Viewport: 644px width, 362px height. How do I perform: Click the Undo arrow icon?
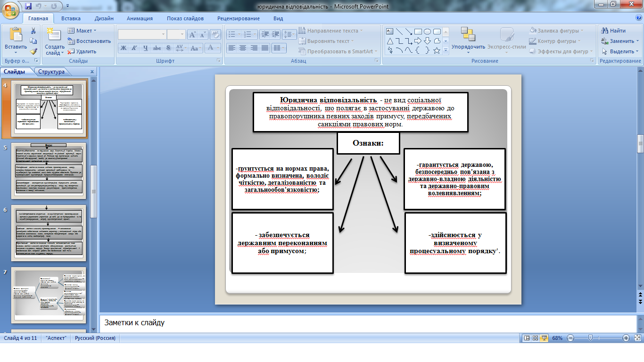[x=40, y=6]
